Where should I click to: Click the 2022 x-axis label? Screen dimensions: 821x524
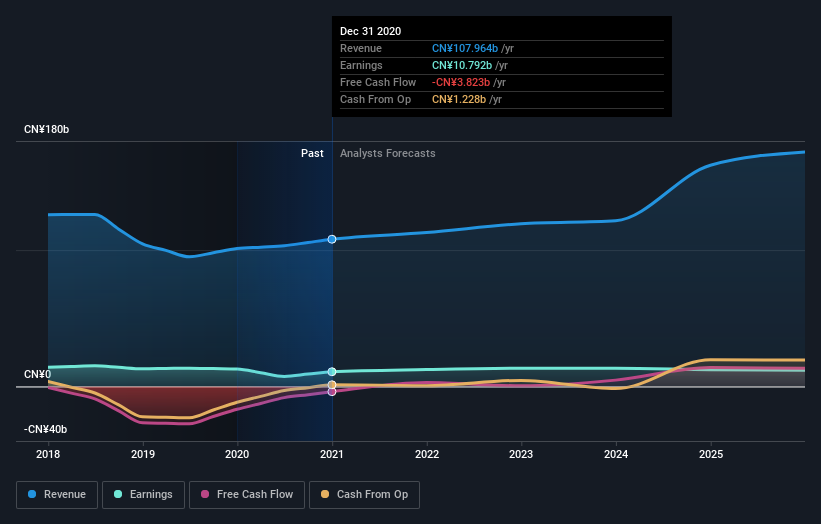click(427, 454)
